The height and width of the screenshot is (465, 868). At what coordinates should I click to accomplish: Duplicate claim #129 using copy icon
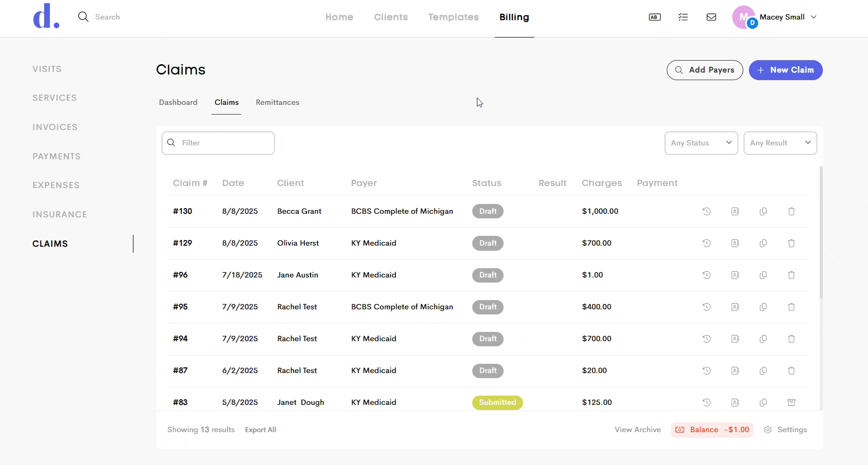pos(763,243)
